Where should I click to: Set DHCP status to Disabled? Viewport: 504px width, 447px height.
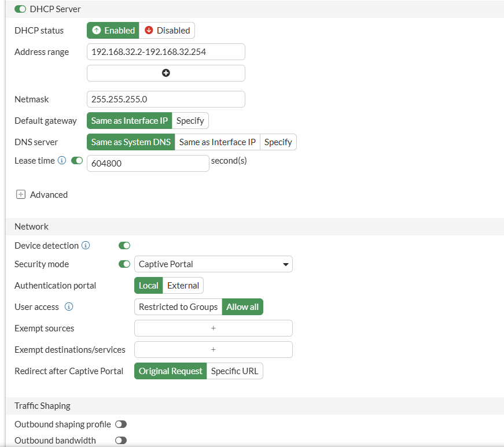167,30
